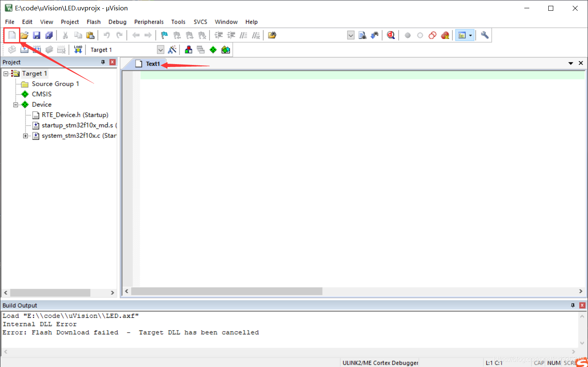588x367 pixels.
Task: Click the Undo arrow icon
Action: click(107, 35)
